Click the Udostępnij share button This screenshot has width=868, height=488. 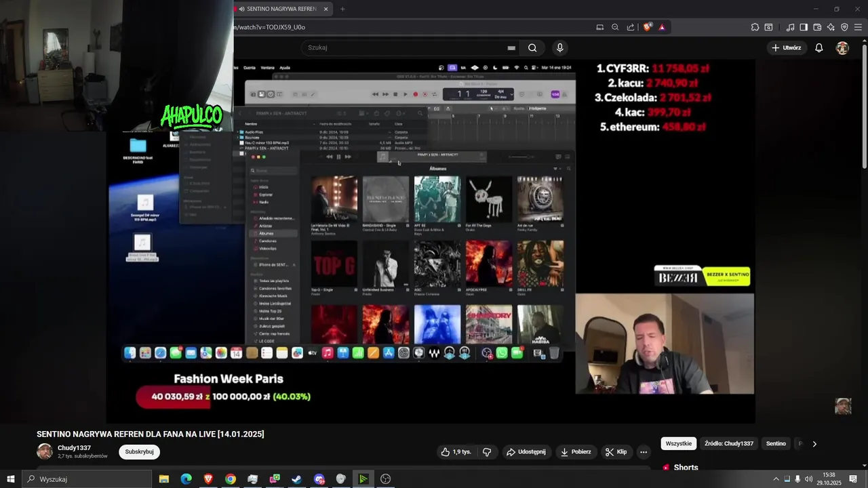526,452
